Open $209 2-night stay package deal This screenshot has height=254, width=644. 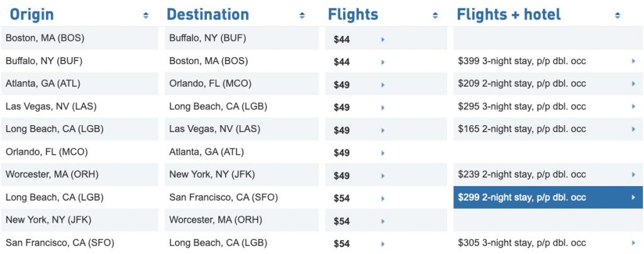(x=522, y=84)
